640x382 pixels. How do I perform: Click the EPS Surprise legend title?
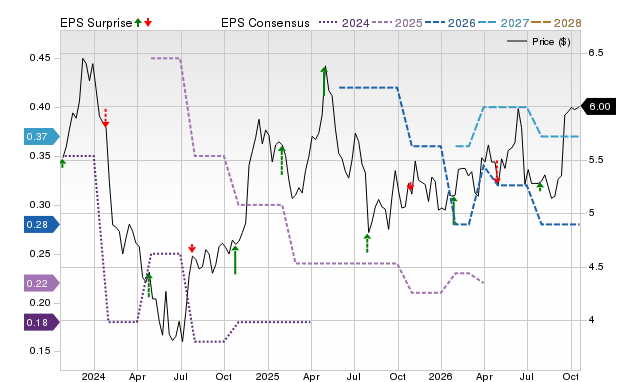(96, 23)
